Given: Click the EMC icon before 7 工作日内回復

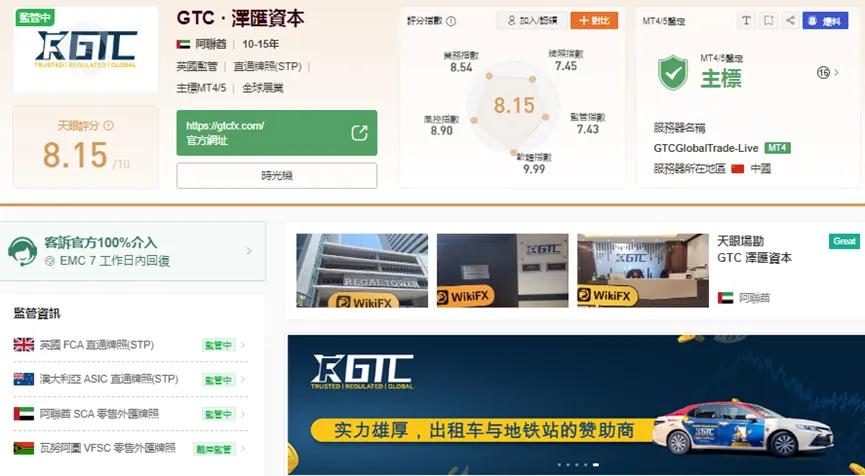Looking at the screenshot, I should 50,261.
